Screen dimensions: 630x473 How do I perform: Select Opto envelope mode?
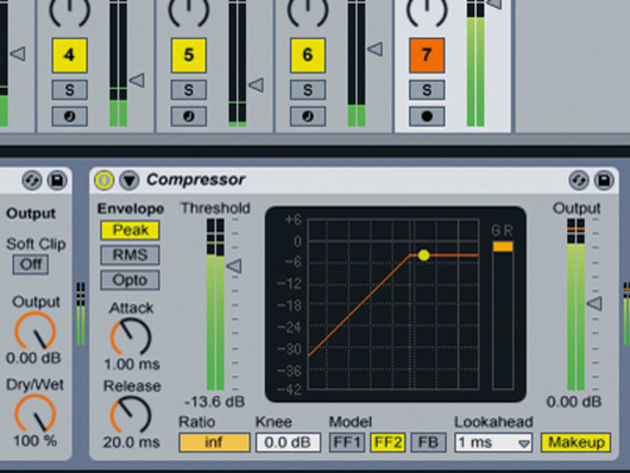[130, 280]
